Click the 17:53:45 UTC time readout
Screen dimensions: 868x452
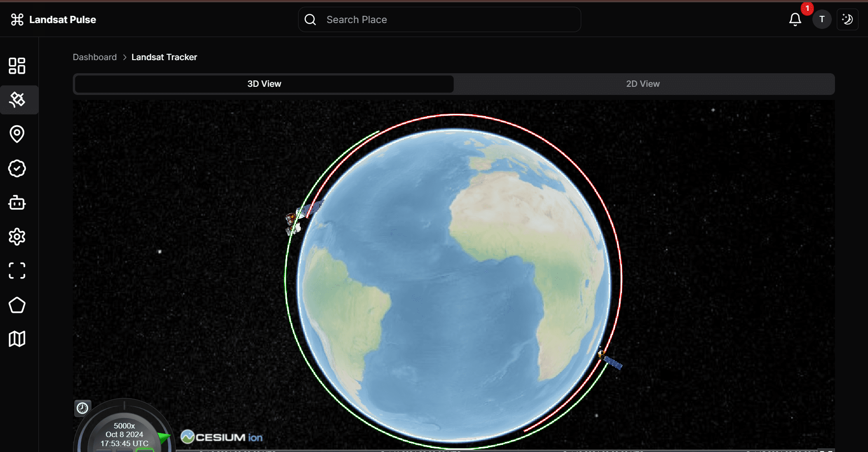pos(124,443)
